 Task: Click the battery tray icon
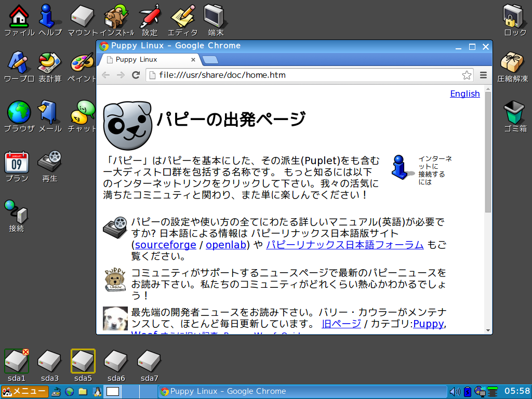coord(468,392)
